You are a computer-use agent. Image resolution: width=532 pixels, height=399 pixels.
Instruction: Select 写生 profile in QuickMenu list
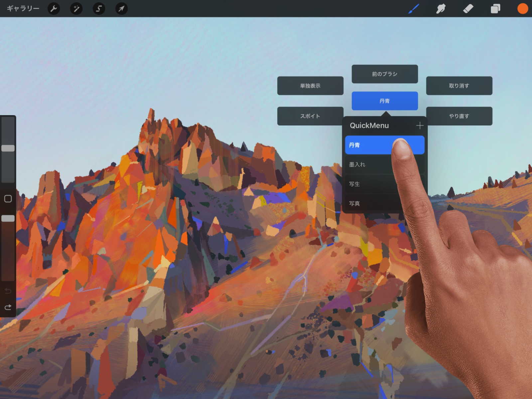click(385, 184)
